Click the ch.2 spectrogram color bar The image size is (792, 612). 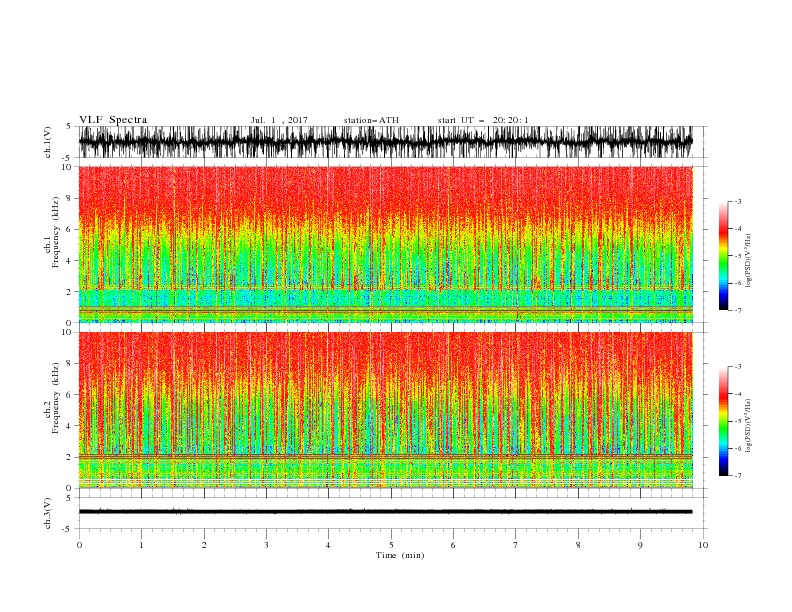pos(723,421)
